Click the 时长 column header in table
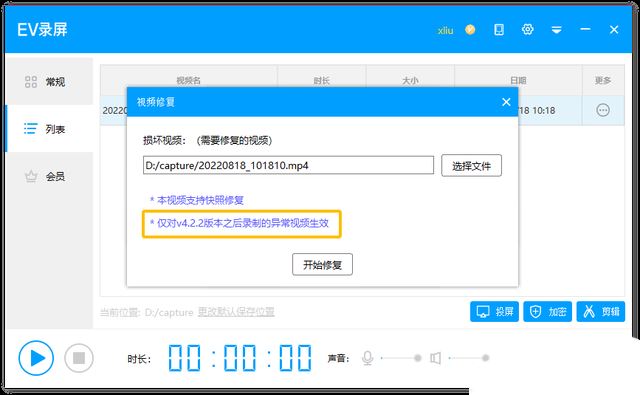Viewport: 640px width, 395px height. [x=322, y=80]
